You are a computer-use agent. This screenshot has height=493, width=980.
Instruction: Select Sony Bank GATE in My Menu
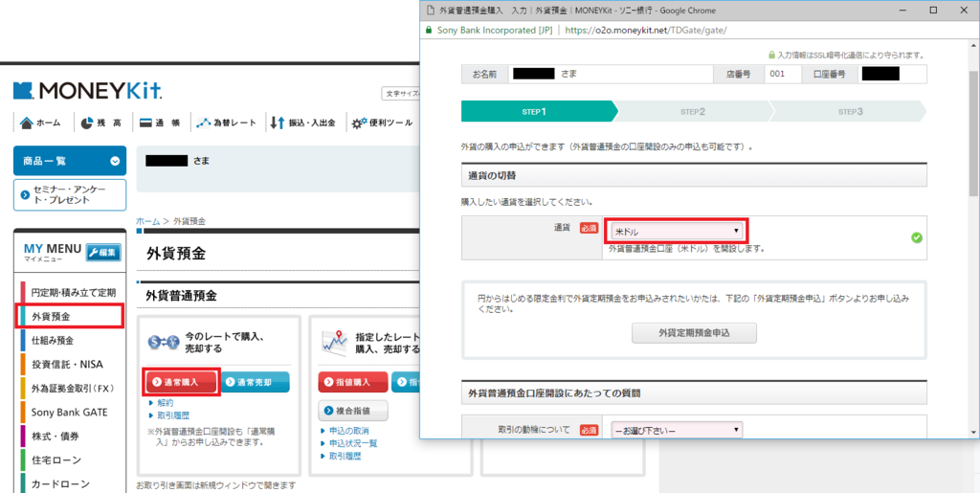click(x=69, y=413)
